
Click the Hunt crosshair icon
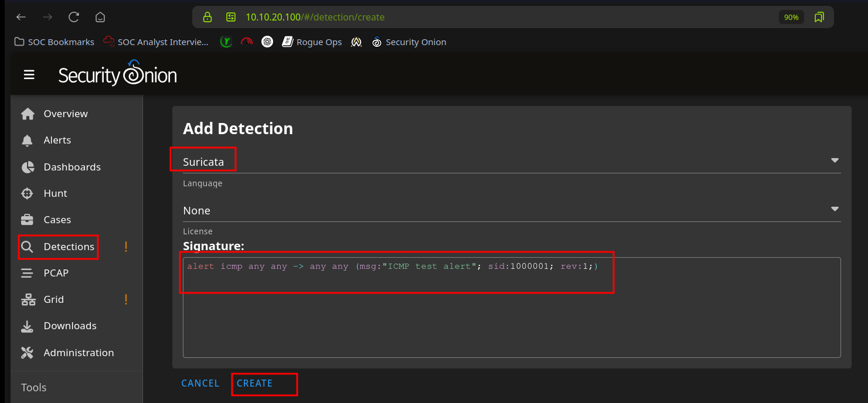28,193
